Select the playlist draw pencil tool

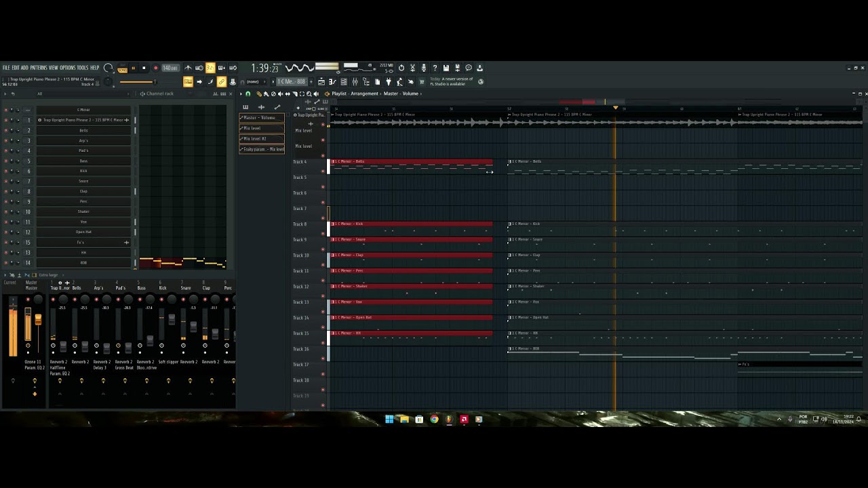coord(259,94)
